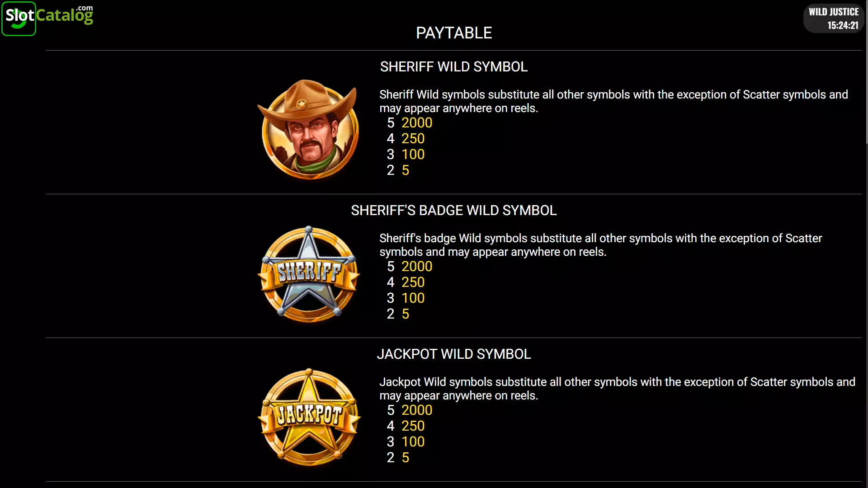Click the Sheriff Wild description text
Screen dimensions: 868x488
tap(613, 101)
